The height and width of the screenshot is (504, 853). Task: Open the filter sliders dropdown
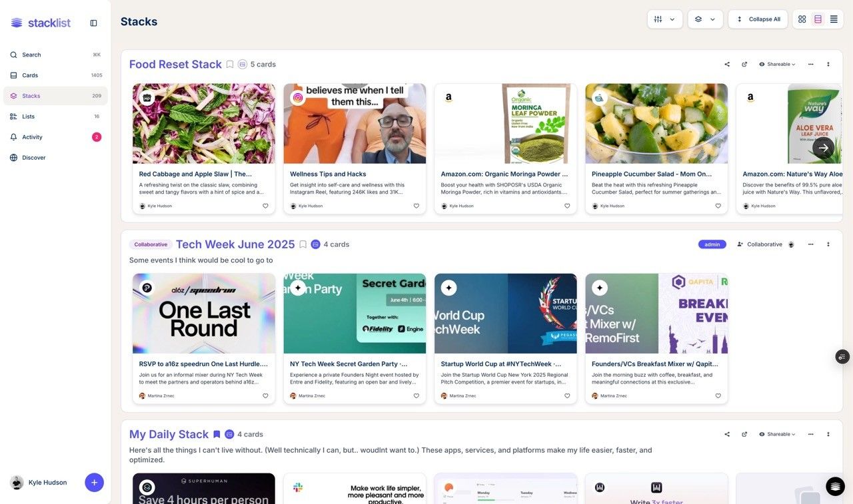tap(665, 19)
